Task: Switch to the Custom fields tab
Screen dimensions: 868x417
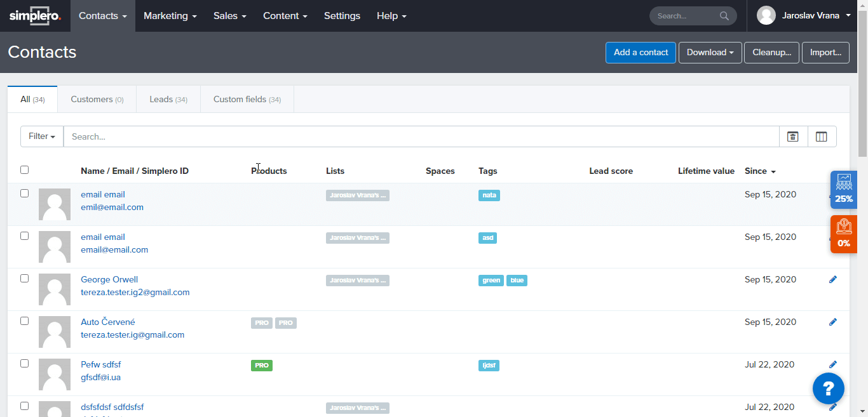Action: tap(247, 100)
